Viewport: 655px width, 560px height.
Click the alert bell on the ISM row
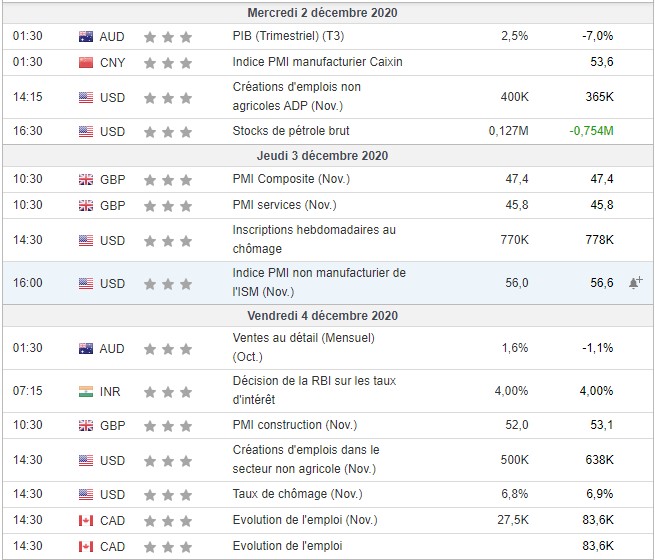pyautogui.click(x=634, y=283)
